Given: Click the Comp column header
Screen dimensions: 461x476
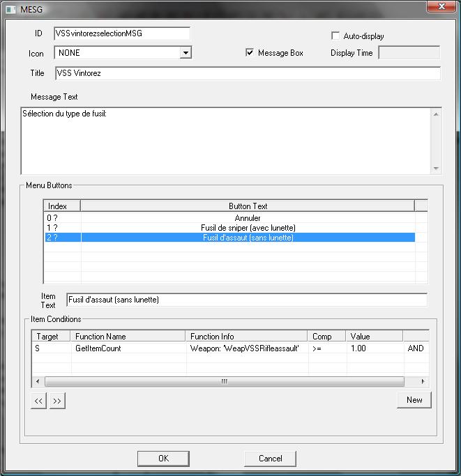Looking at the screenshot, I should click(326, 337).
